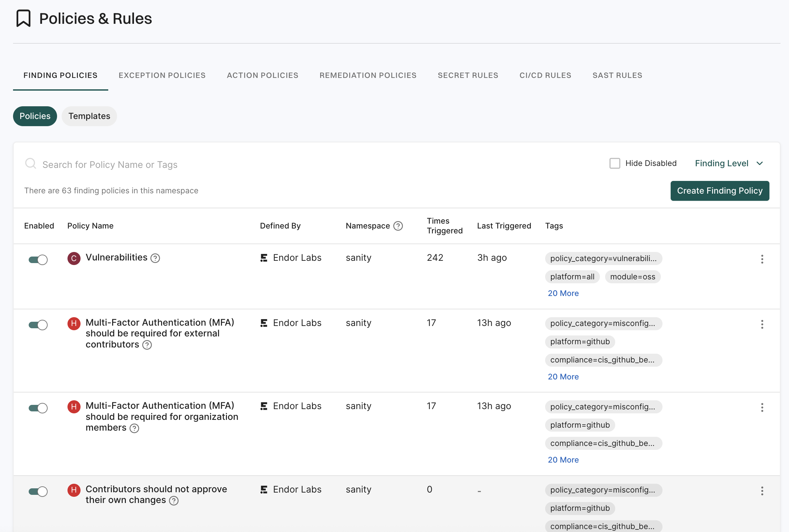Click the Enabled column header

pos(39,226)
